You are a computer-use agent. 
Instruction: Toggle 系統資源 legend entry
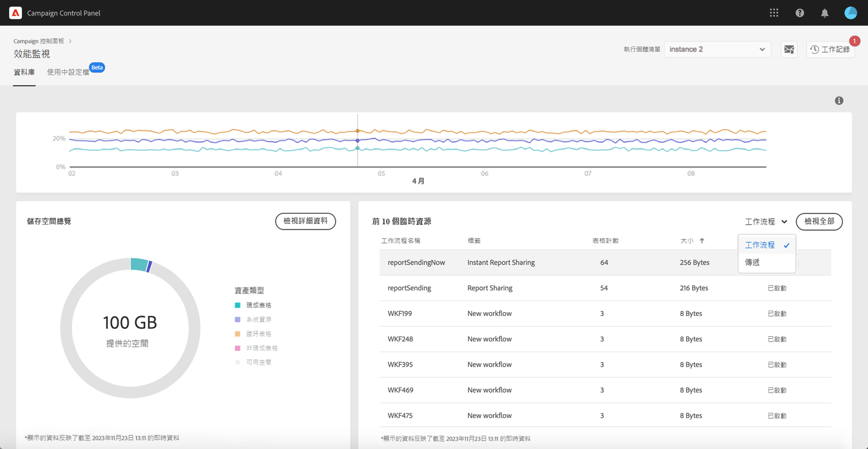253,320
